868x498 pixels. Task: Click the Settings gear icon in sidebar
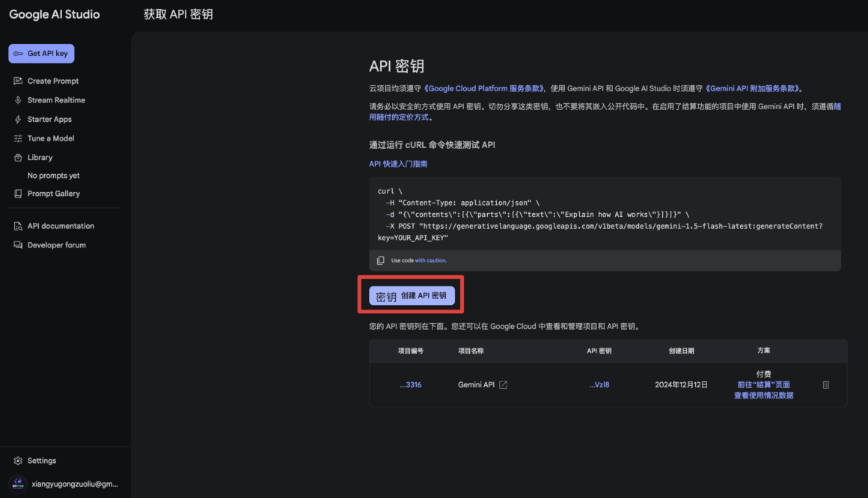[x=18, y=461]
